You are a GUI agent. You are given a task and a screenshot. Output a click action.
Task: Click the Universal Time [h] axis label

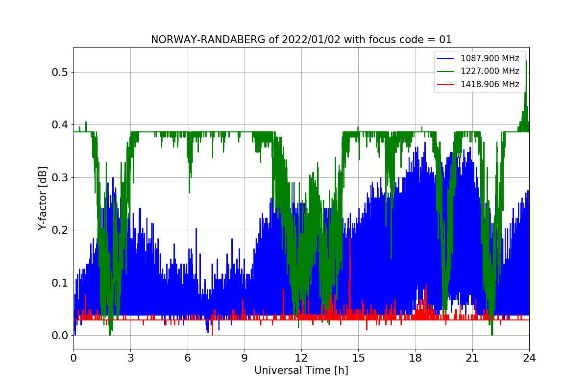click(x=301, y=371)
